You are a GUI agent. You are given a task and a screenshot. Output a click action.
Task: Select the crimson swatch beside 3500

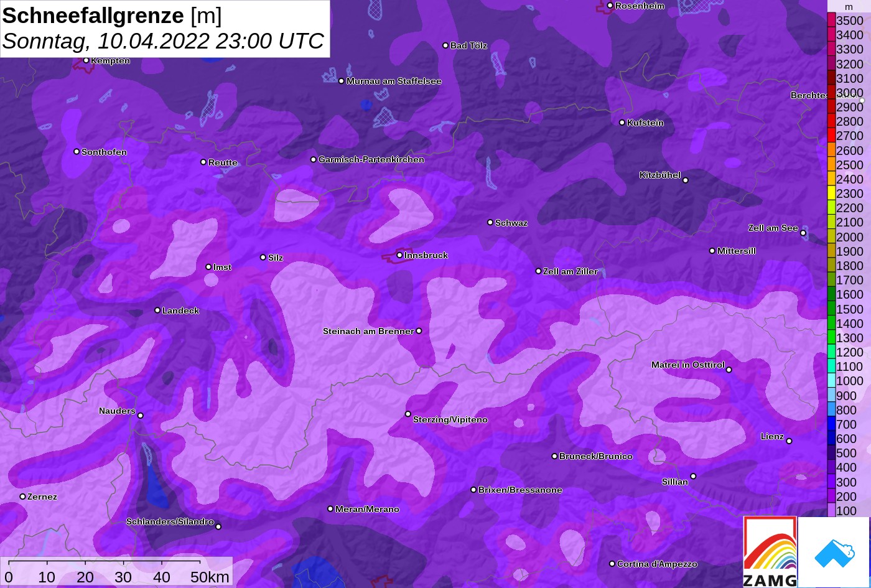point(831,21)
